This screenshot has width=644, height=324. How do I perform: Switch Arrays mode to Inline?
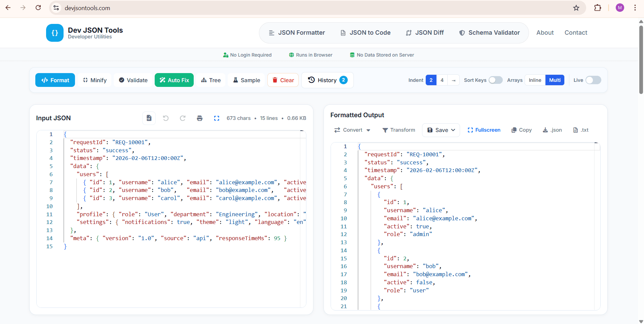pos(535,80)
